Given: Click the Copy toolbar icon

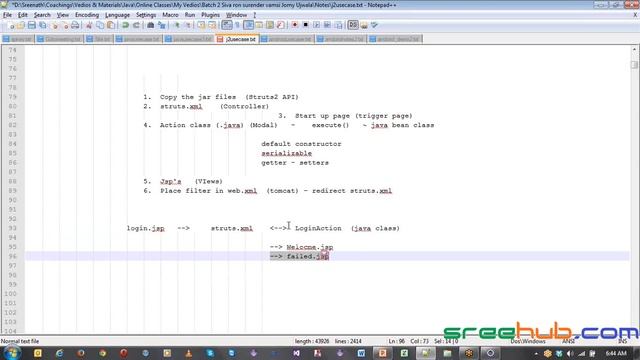Looking at the screenshot, I should tap(100, 25).
